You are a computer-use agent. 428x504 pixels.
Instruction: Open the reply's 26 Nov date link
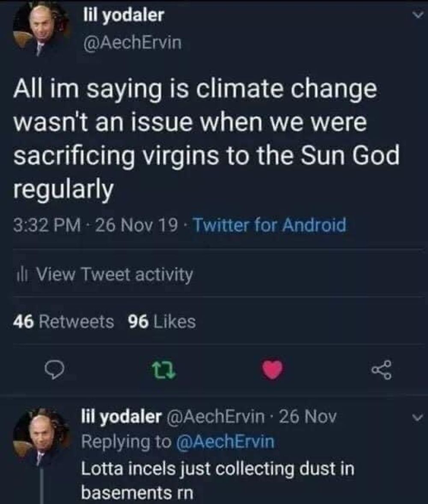tap(307, 416)
